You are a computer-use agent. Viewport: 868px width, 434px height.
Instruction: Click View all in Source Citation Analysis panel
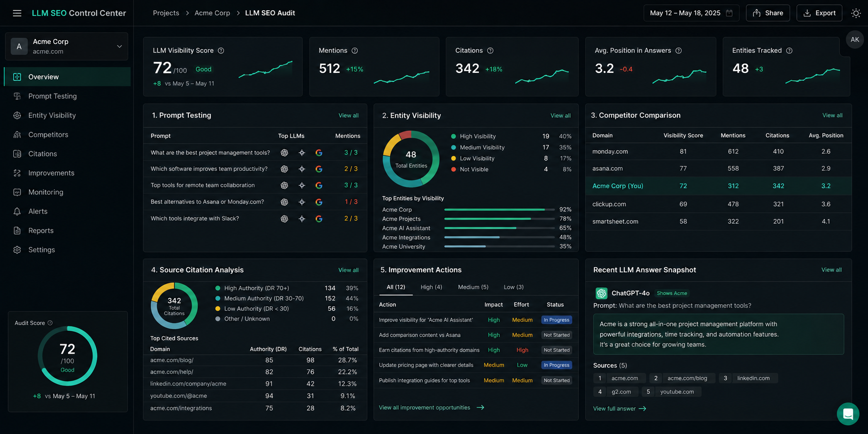click(x=348, y=270)
